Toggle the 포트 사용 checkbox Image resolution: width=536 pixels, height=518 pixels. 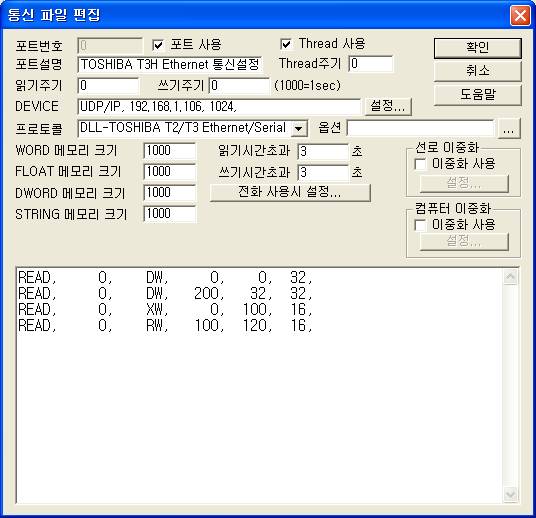click(158, 45)
